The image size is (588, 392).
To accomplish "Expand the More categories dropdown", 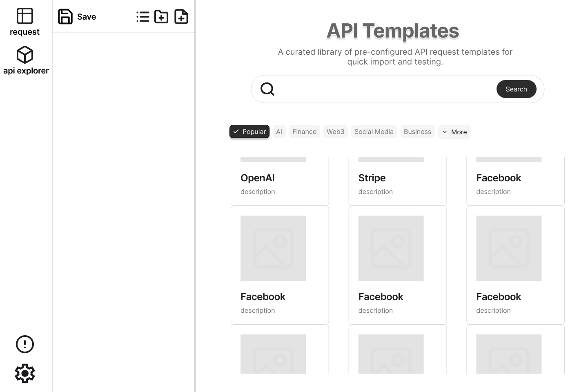I will tap(454, 132).
